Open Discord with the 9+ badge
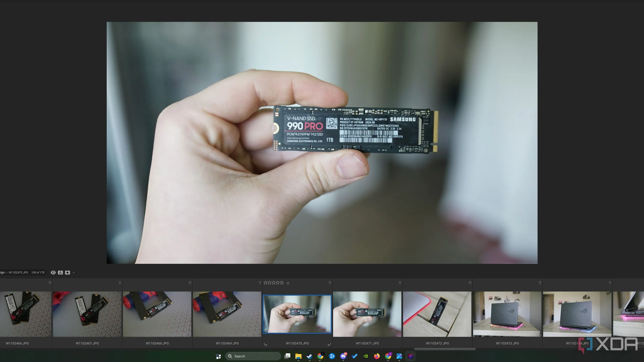 (343, 356)
